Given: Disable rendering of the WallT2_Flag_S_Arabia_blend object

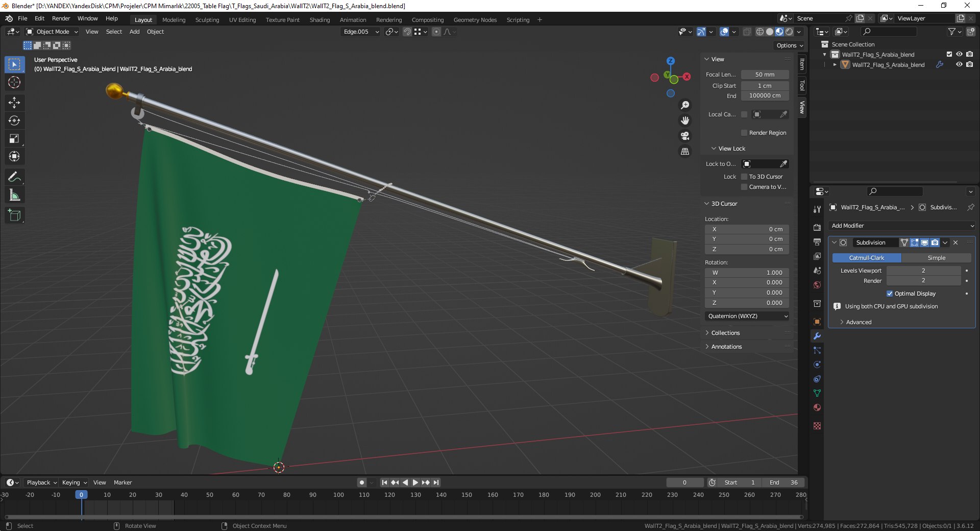Looking at the screenshot, I should click(969, 65).
